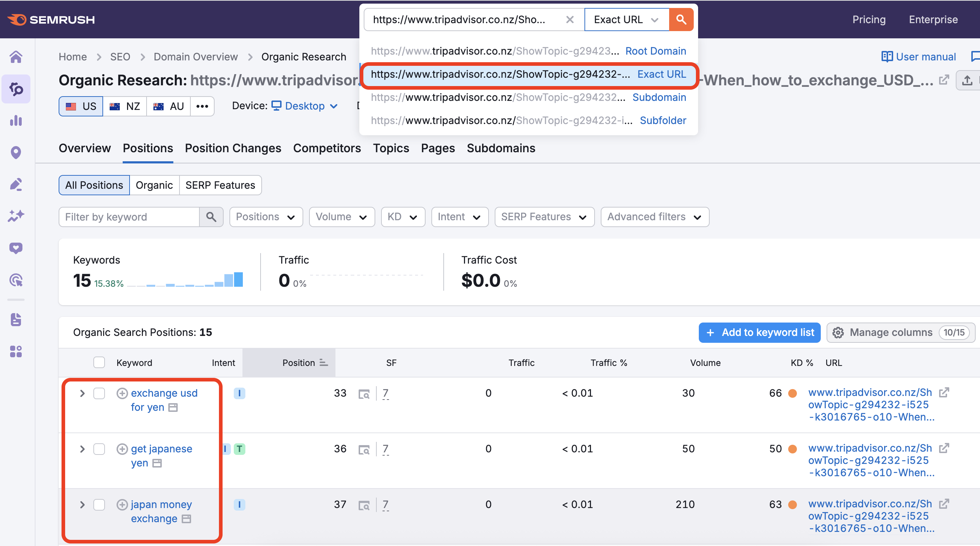This screenshot has height=546, width=980.
Task: Open external link icon for first URL row
Action: (943, 392)
